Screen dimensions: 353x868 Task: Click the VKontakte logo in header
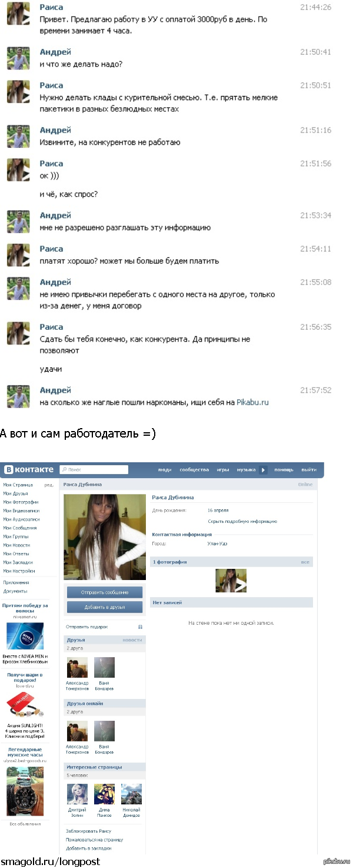(29, 469)
